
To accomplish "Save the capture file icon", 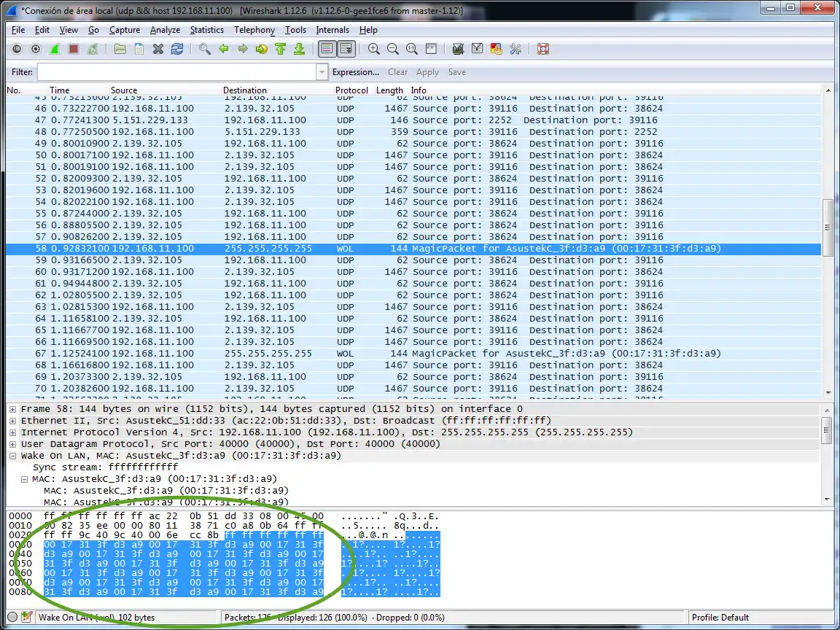I will pyautogui.click(x=139, y=50).
